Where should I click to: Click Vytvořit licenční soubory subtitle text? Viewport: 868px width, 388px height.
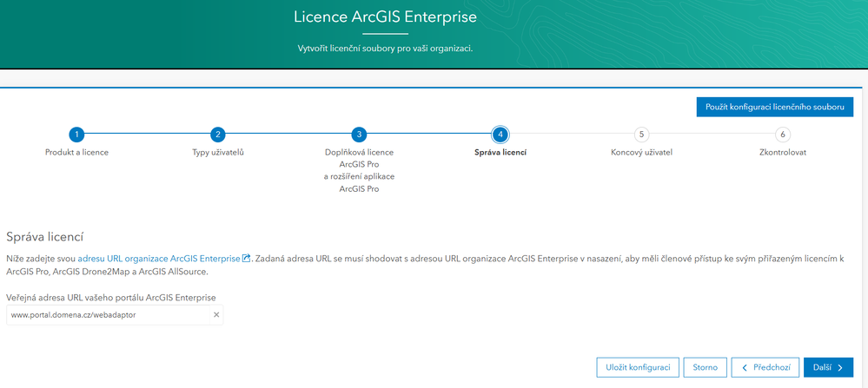click(x=385, y=48)
